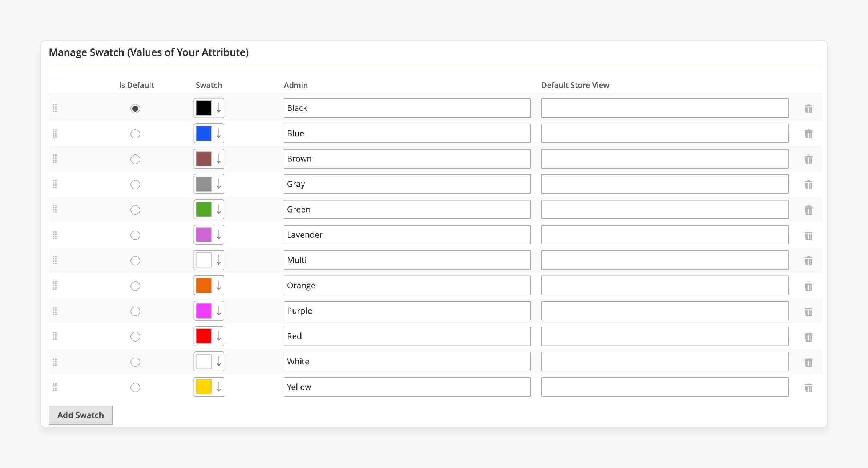The width and height of the screenshot is (868, 468).
Task: Open swatch dropdown arrow for Black
Action: point(219,108)
